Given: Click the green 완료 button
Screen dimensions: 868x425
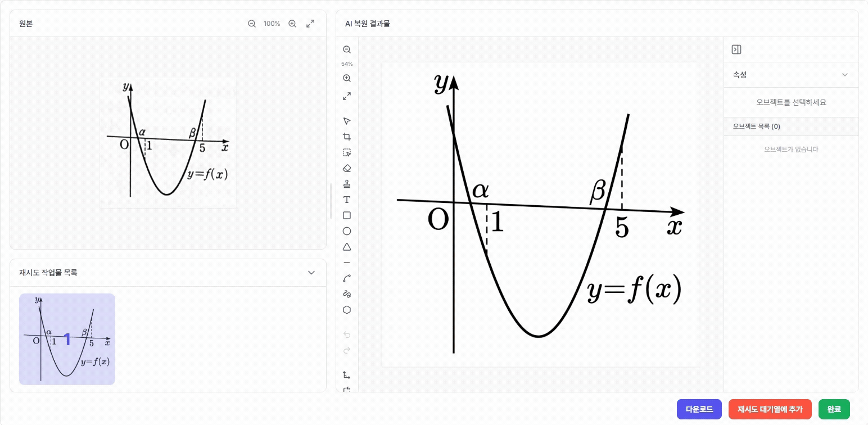Looking at the screenshot, I should click(x=834, y=409).
